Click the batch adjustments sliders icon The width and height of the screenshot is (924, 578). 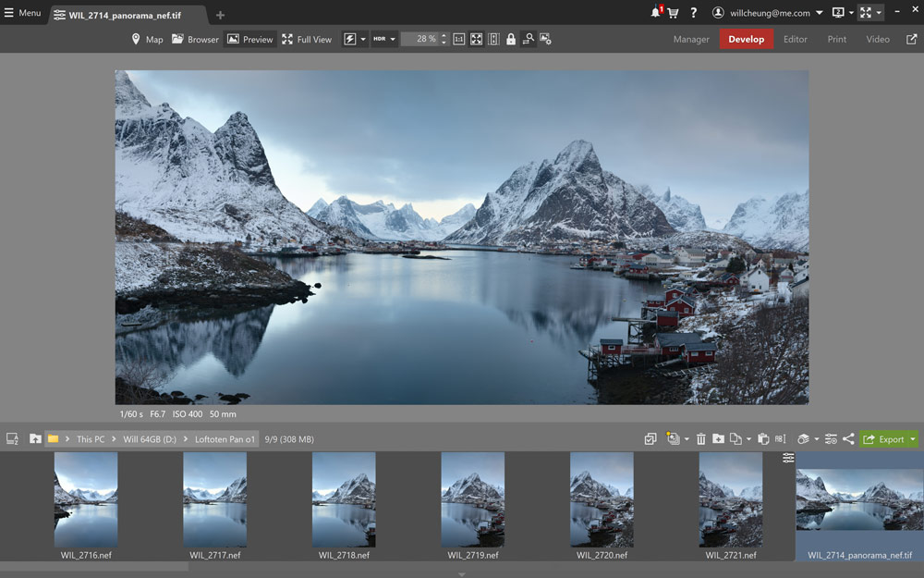click(831, 438)
